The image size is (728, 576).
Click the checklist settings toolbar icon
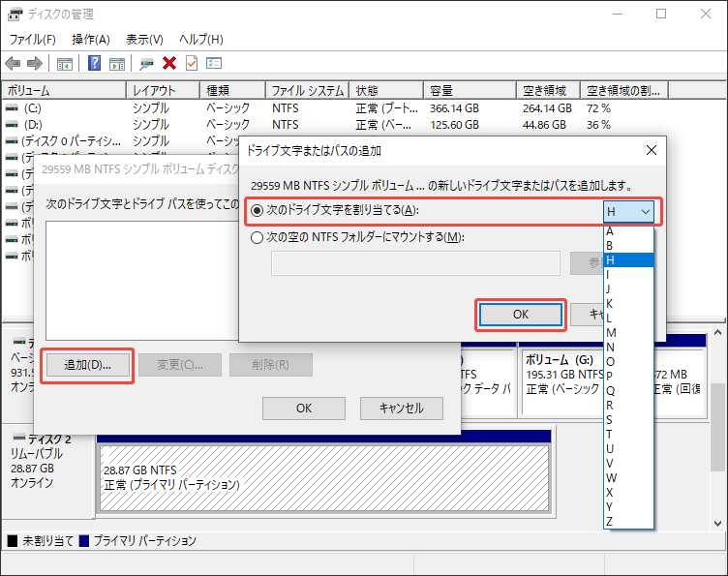click(x=214, y=63)
